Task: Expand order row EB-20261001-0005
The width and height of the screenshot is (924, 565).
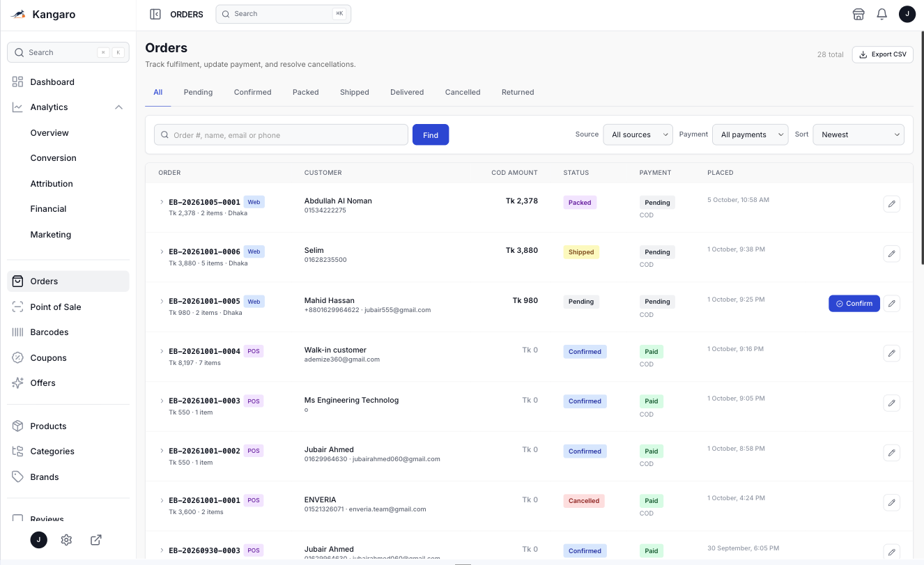Action: pos(162,301)
